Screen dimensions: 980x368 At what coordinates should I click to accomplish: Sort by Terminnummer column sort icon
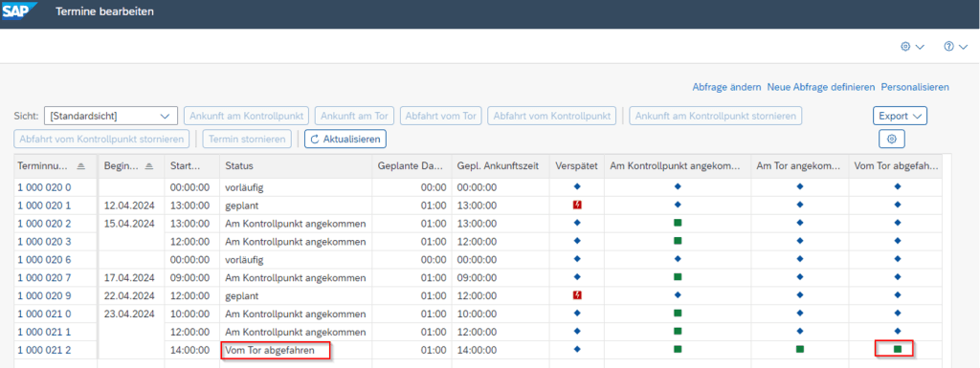click(82, 166)
